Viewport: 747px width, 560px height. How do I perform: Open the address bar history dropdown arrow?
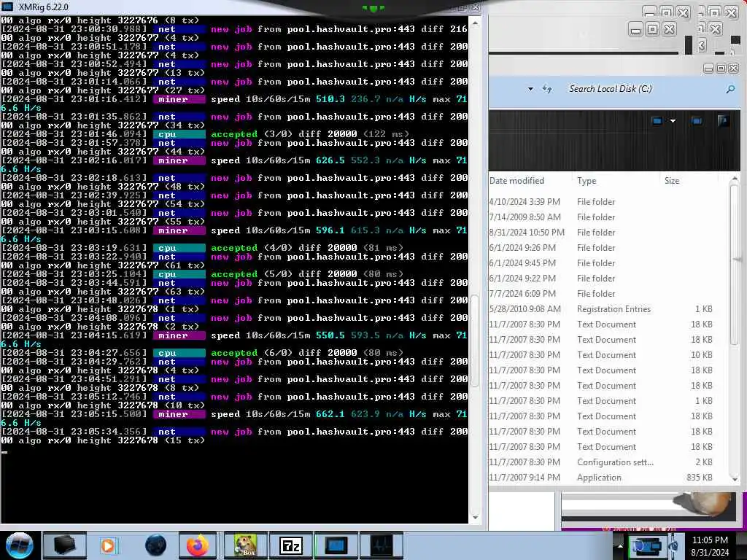(530, 89)
